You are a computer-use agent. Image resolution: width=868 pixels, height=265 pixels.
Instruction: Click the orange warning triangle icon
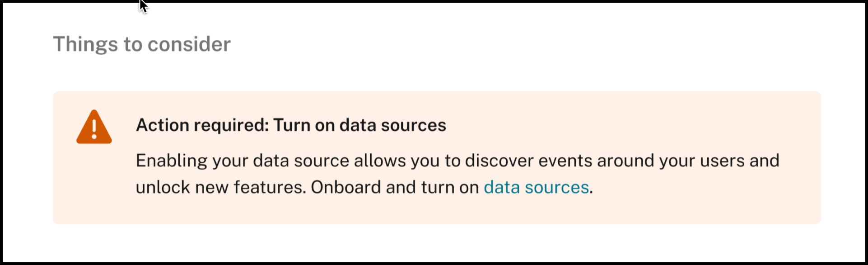click(94, 128)
